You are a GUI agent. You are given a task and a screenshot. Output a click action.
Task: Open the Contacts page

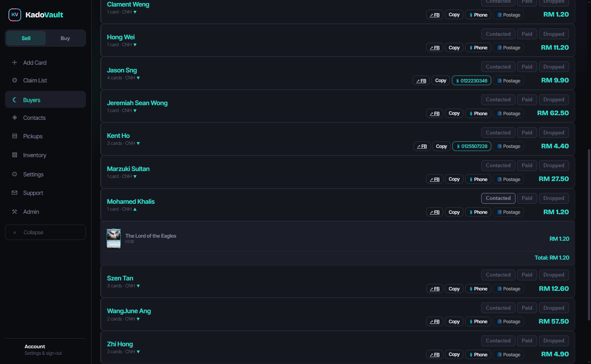click(45, 117)
